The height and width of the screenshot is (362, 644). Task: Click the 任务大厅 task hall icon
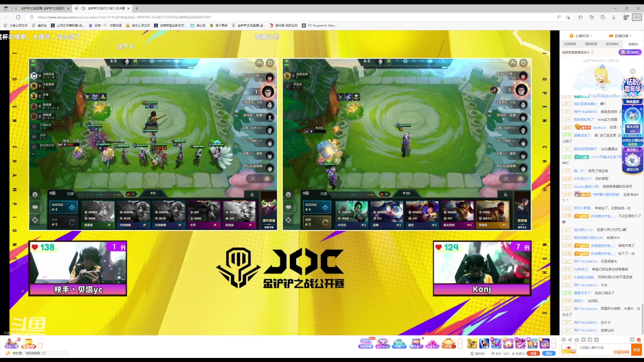coord(11,343)
